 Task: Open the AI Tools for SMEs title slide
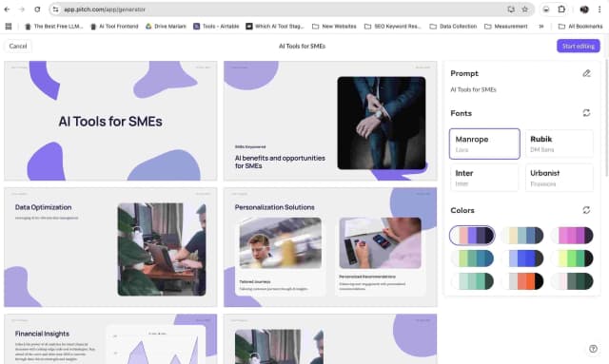(110, 121)
